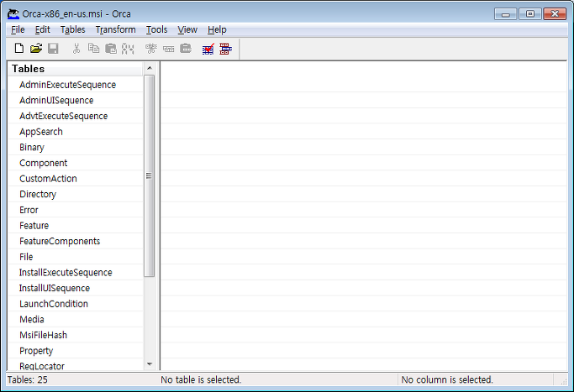Select the FeatureComponents table
Viewport: 574px width, 392px height.
76,242
